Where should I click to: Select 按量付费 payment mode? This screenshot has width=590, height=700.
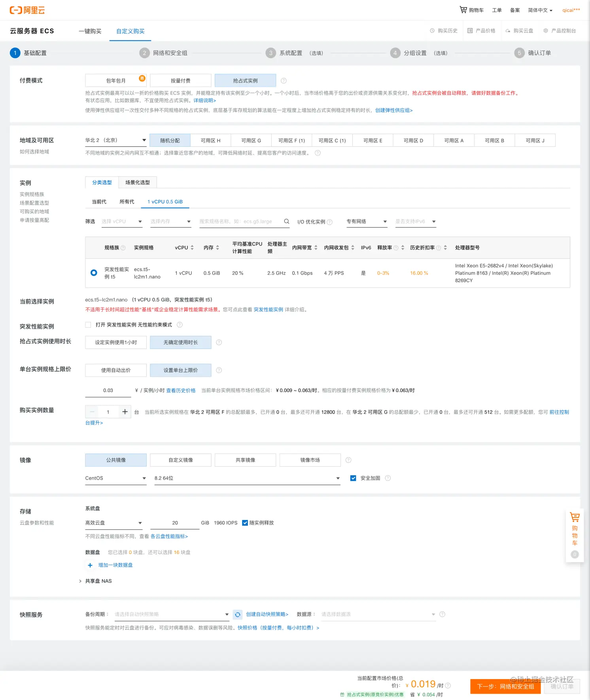click(x=181, y=80)
